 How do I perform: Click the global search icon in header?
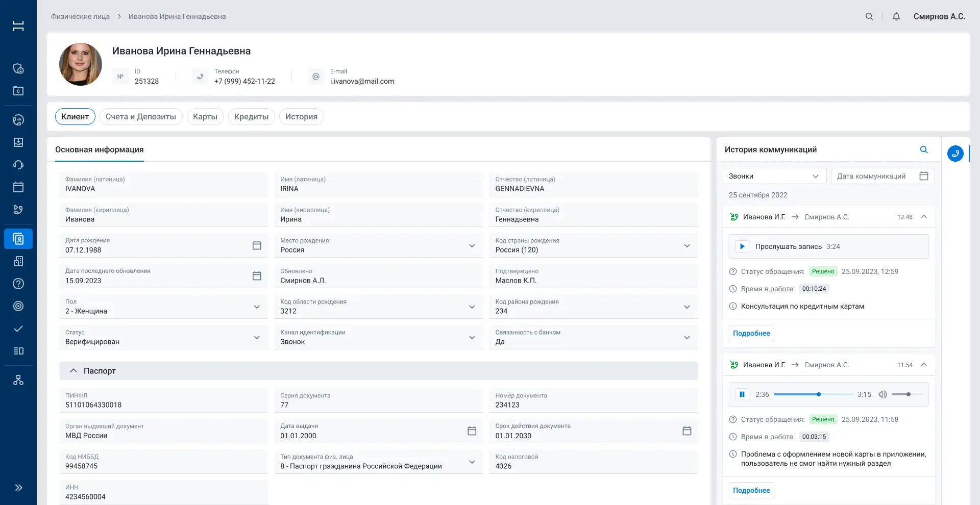pyautogui.click(x=869, y=16)
